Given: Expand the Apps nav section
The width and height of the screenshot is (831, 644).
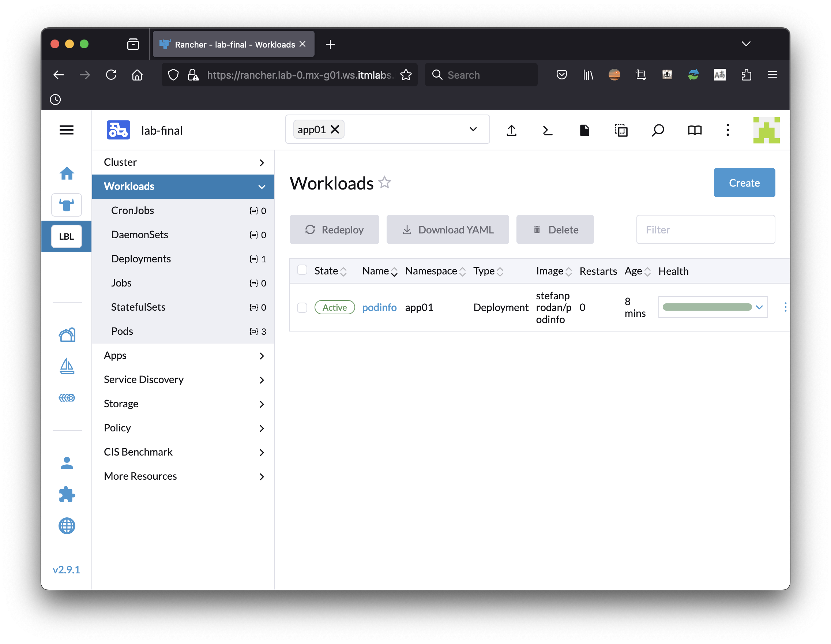Looking at the screenshot, I should [x=183, y=356].
